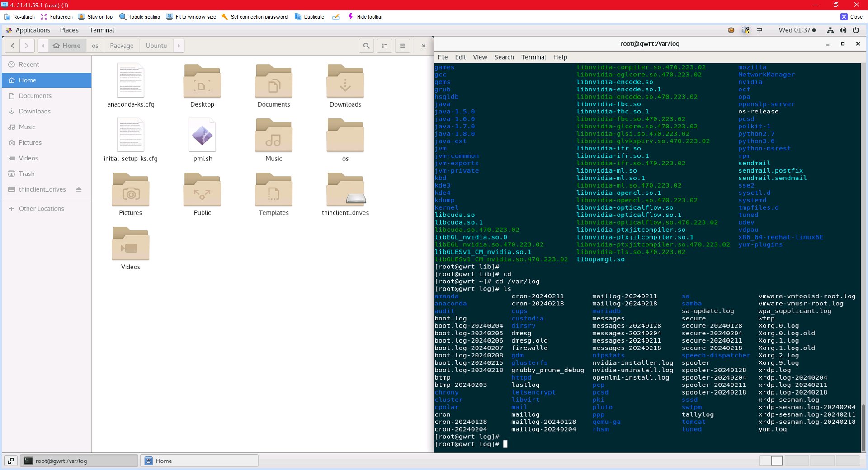Screen dimensions: 868x470
Task: Select Package in the path bar
Action: pos(122,46)
